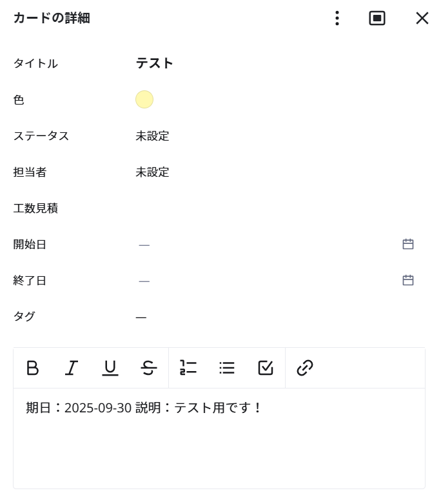Assign a 担当者 currently 未設定
This screenshot has width=441, height=504.
[x=153, y=172]
